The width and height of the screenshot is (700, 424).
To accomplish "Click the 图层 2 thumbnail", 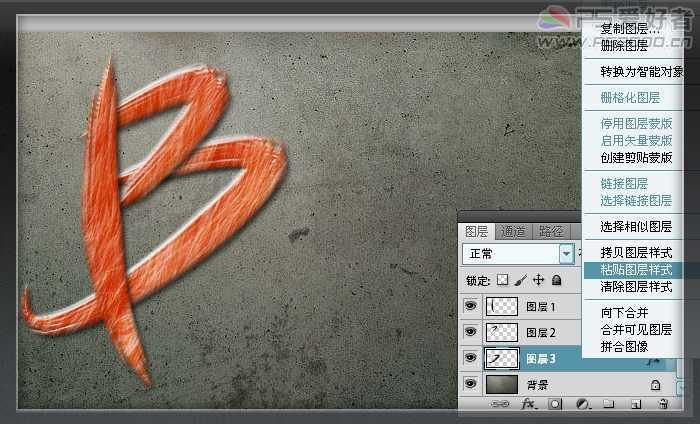I will [x=502, y=332].
